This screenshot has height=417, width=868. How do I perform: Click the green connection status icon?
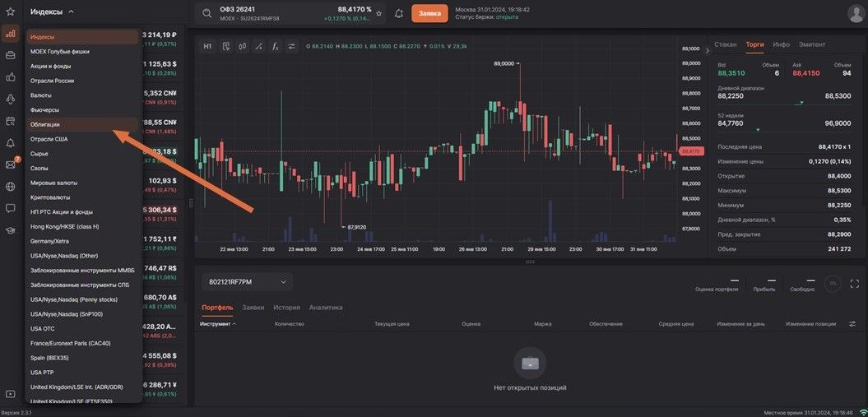click(x=862, y=413)
